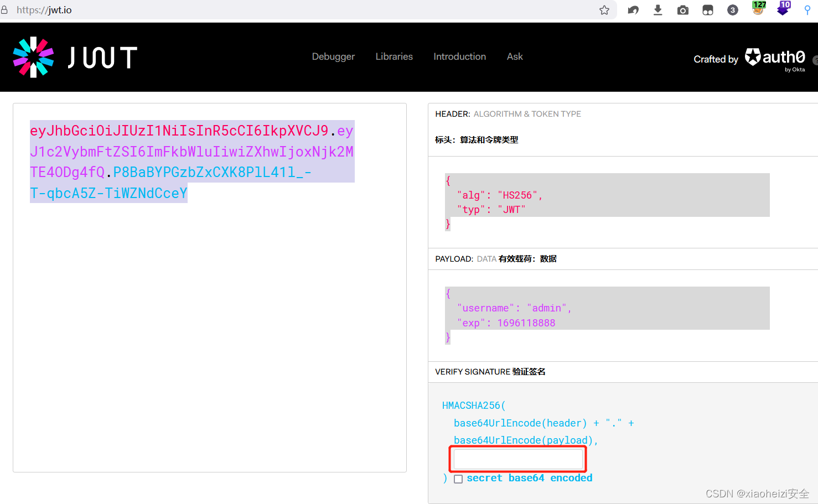Toggle the bookmark star in address bar
This screenshot has width=818, height=504.
[604, 9]
